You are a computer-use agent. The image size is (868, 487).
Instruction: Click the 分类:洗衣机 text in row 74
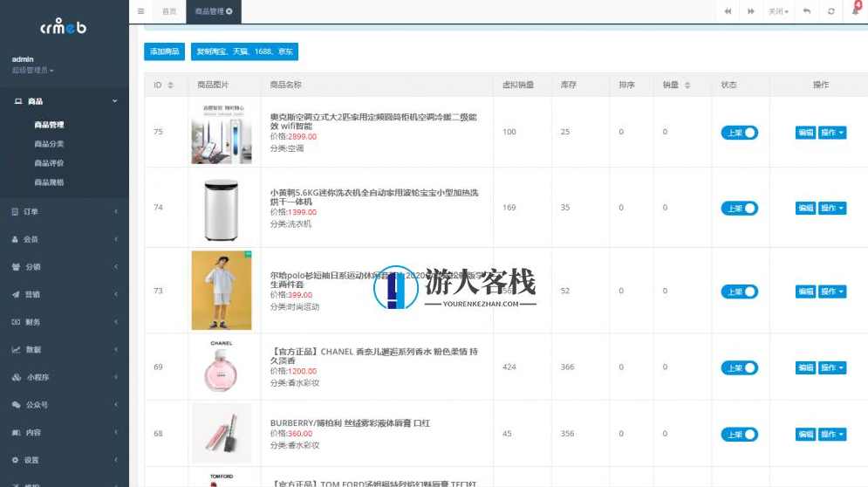pos(290,223)
